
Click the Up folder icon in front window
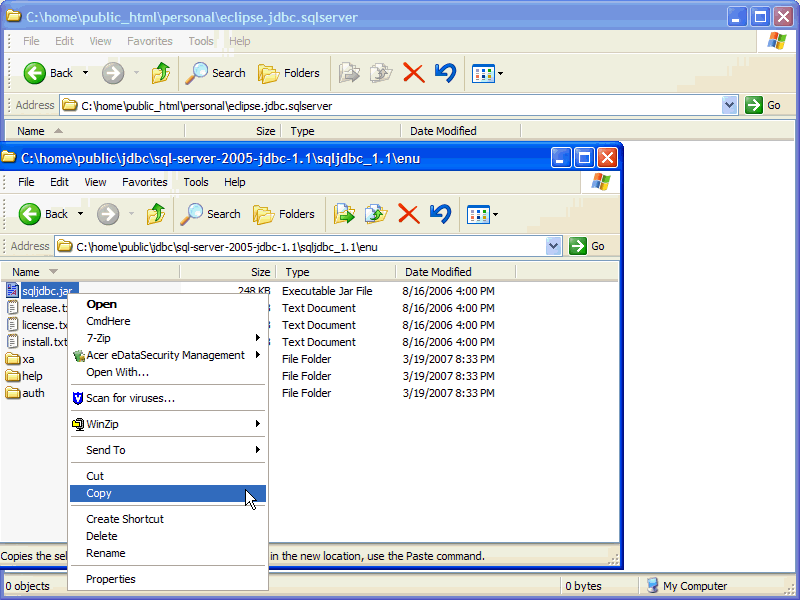click(x=157, y=214)
